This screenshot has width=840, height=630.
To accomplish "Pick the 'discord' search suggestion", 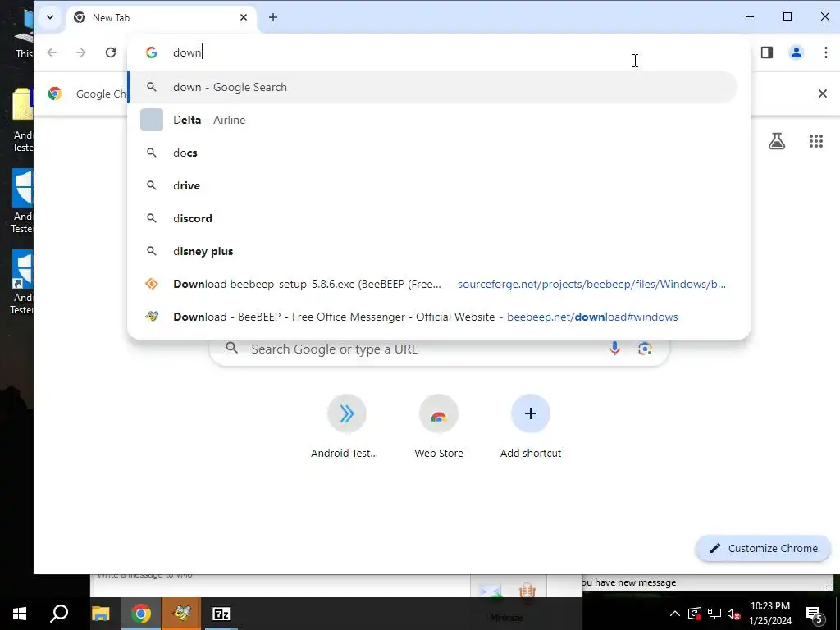I will (x=433, y=218).
